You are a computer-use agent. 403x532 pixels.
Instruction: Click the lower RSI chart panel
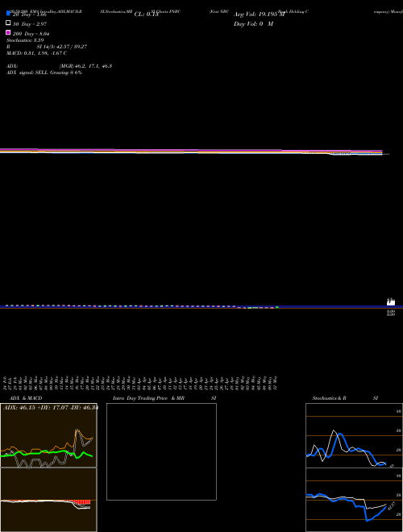[354, 500]
